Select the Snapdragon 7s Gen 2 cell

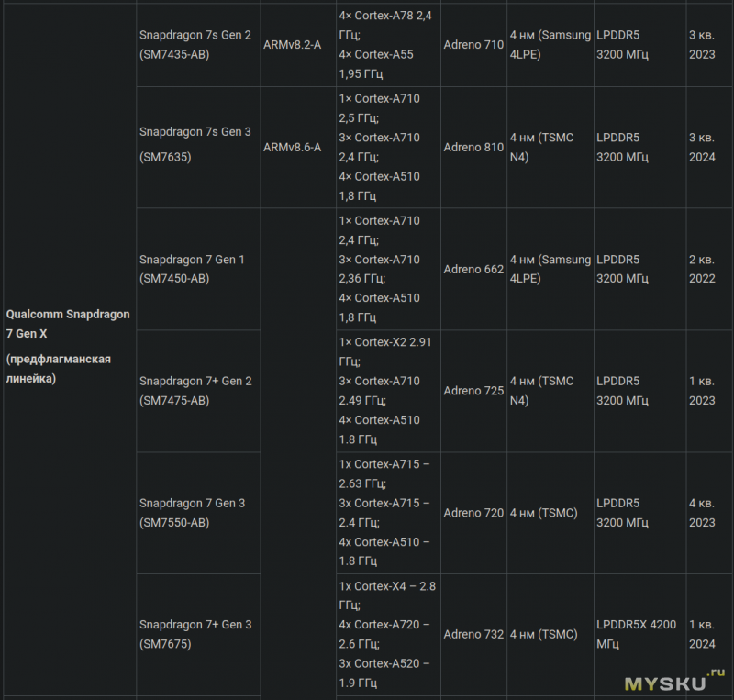(195, 45)
